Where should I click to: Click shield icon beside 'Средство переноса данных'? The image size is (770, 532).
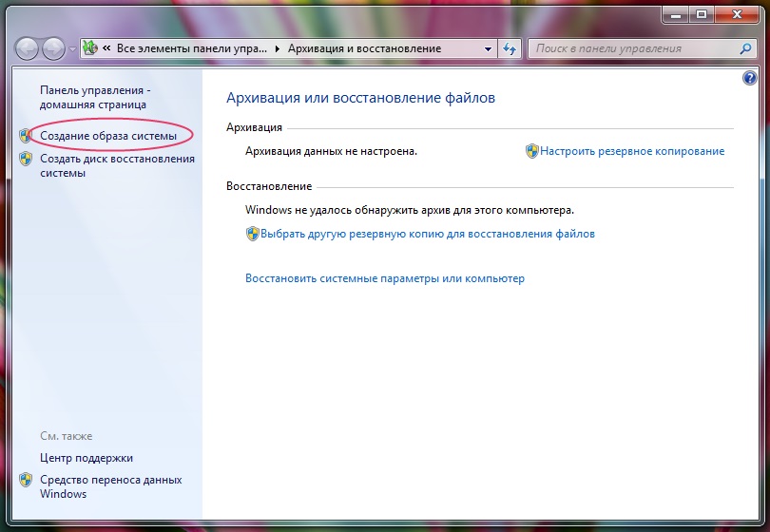[26, 480]
